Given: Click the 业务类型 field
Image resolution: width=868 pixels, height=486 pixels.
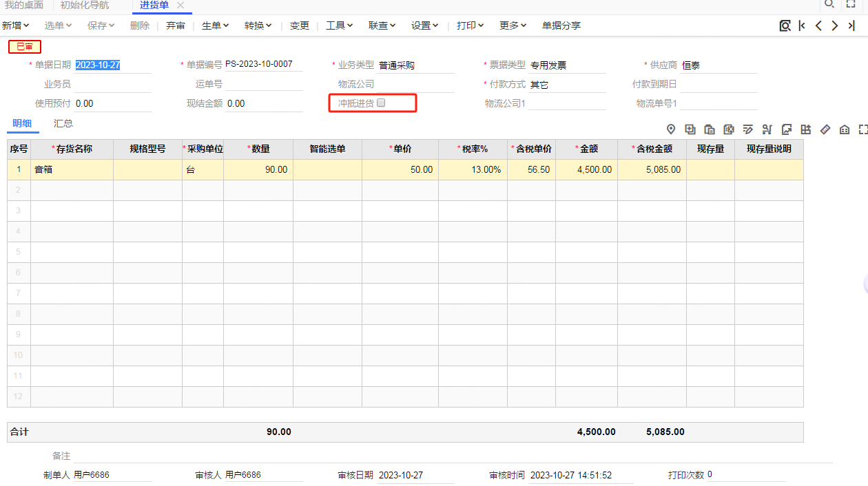Looking at the screenshot, I should (415, 65).
